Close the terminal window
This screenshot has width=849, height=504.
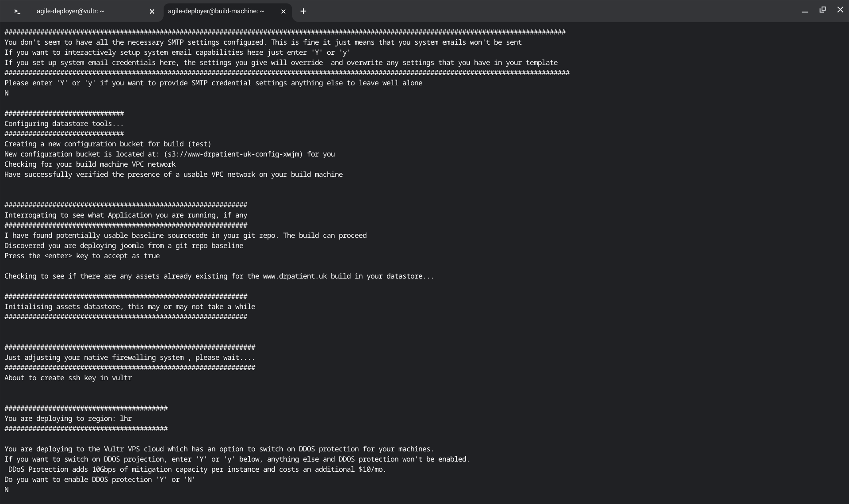coord(840,10)
